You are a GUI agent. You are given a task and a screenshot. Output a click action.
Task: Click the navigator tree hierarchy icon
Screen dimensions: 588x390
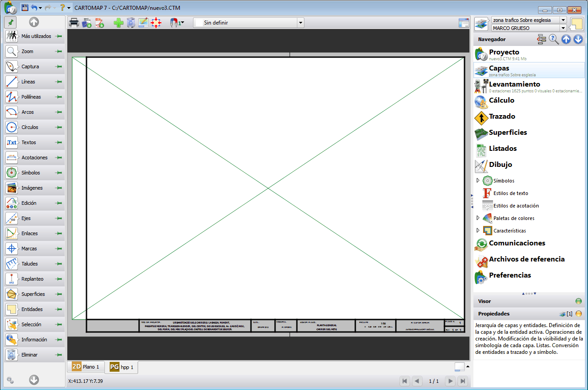542,39
